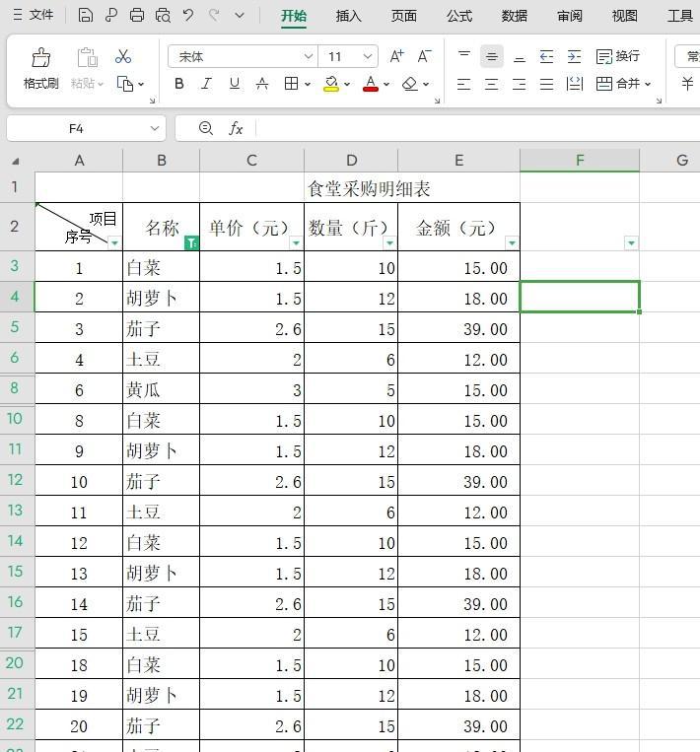Screen dimensions: 700x752
Task: Open the 宋体 font name dropdown
Action: click(308, 56)
